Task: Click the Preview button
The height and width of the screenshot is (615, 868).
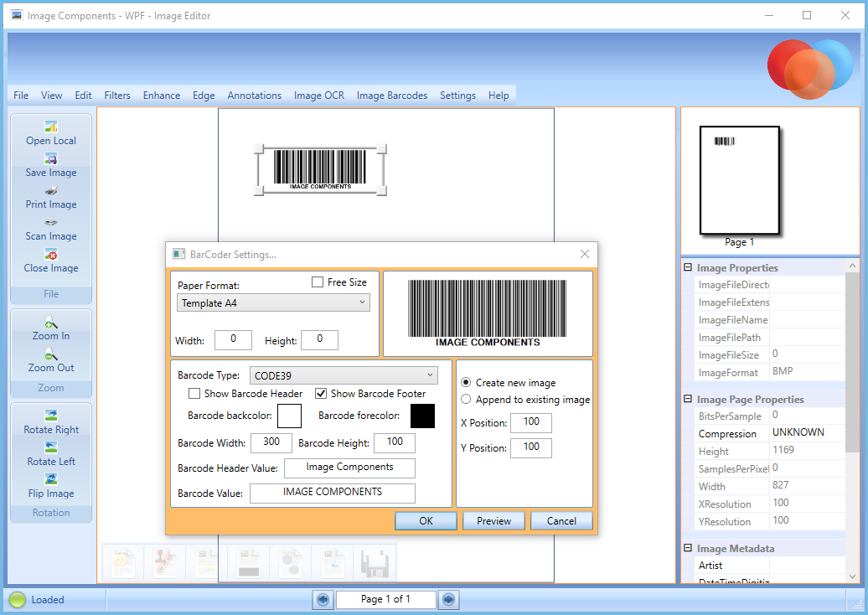Action: (493, 521)
